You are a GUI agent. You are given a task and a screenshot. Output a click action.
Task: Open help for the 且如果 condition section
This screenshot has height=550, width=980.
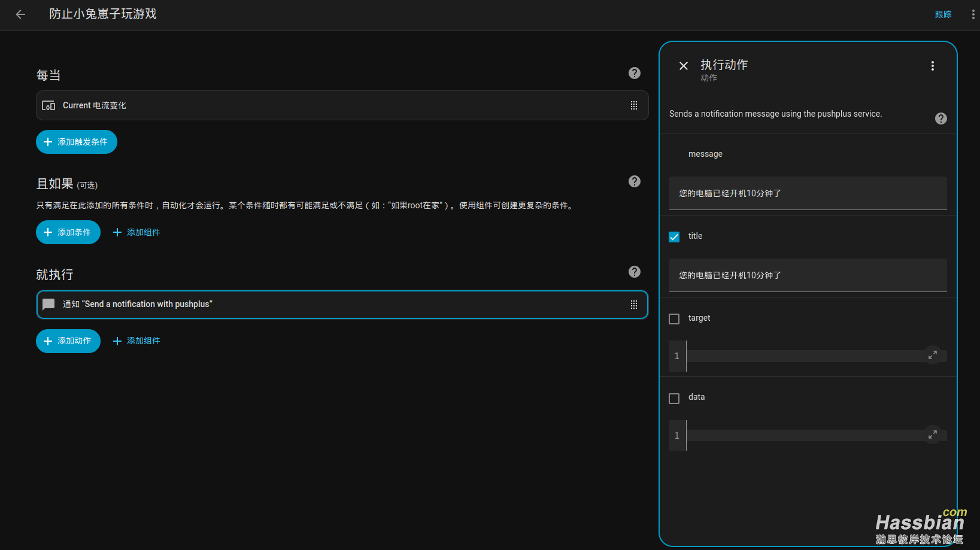pos(634,181)
